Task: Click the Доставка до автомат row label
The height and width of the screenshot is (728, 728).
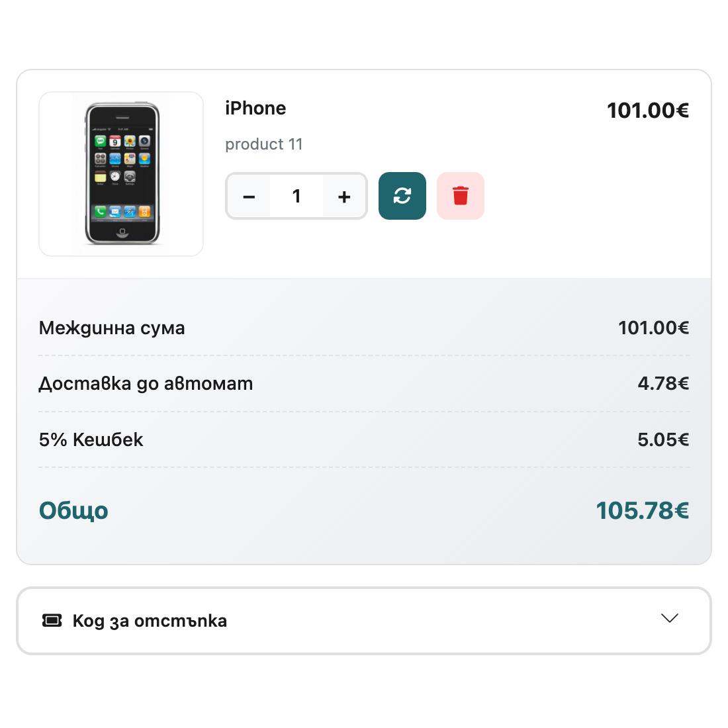Action: [x=146, y=384]
